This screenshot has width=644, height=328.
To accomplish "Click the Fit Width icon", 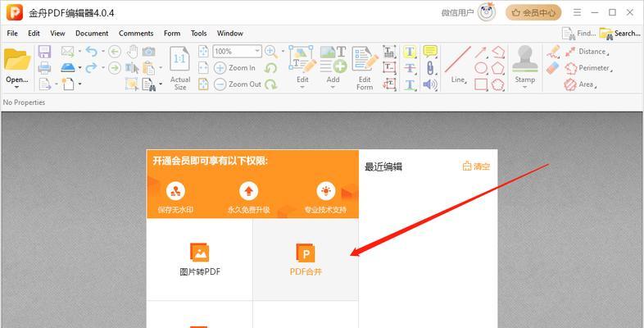I will (203, 68).
